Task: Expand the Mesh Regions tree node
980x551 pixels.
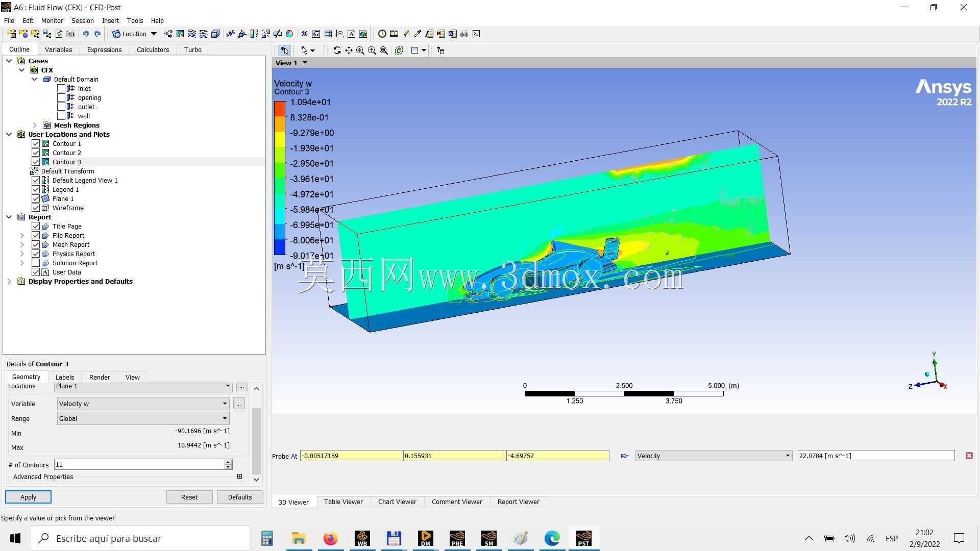Action: 35,125
